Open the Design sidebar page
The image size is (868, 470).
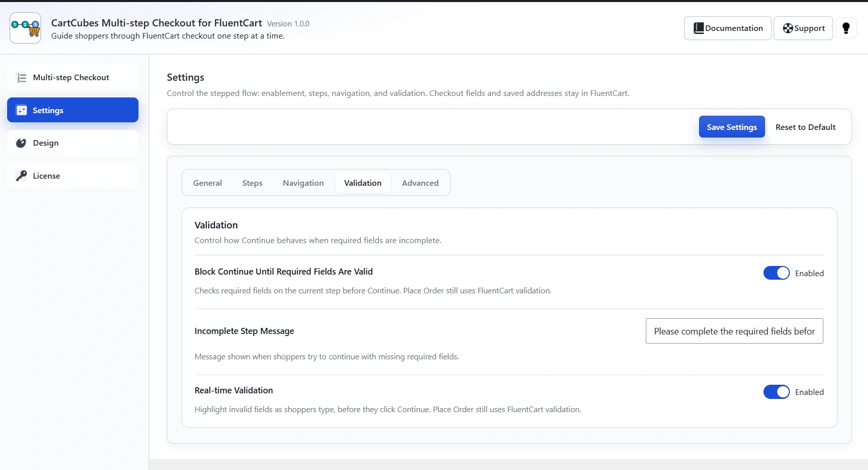[73, 143]
